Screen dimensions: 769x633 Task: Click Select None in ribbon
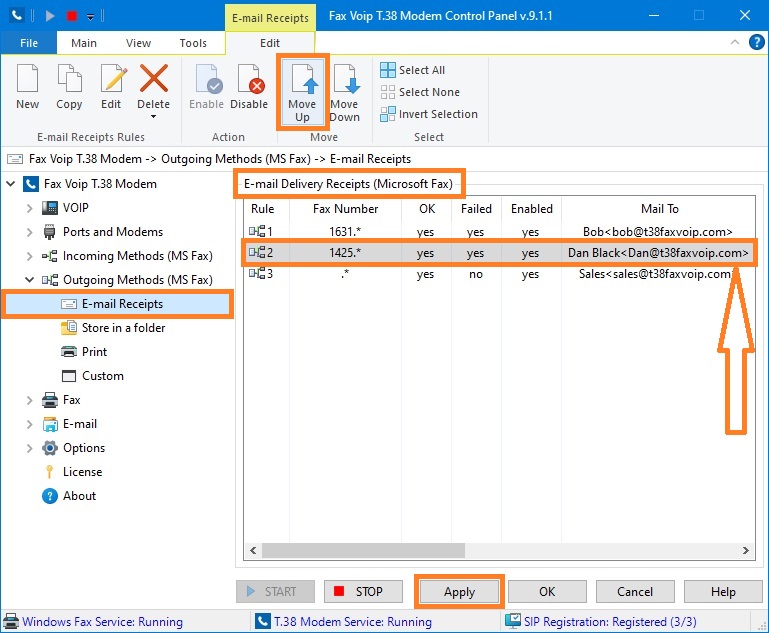click(420, 92)
